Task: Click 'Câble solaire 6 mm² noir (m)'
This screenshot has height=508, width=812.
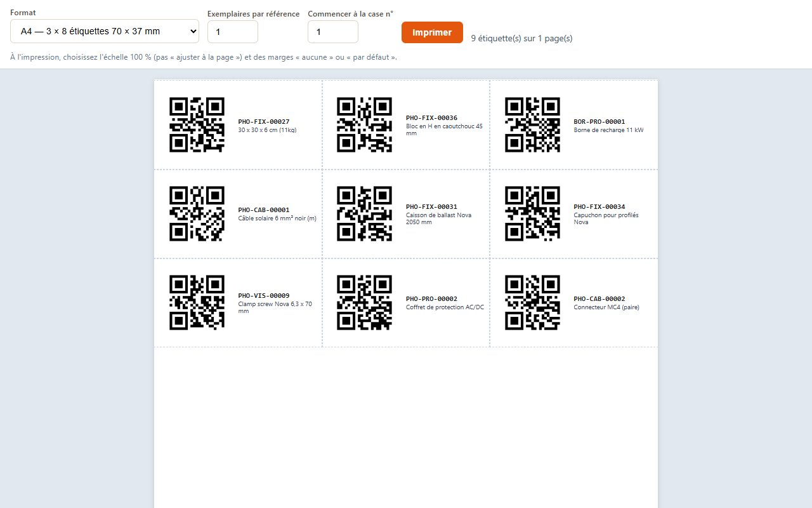Action: click(277, 218)
